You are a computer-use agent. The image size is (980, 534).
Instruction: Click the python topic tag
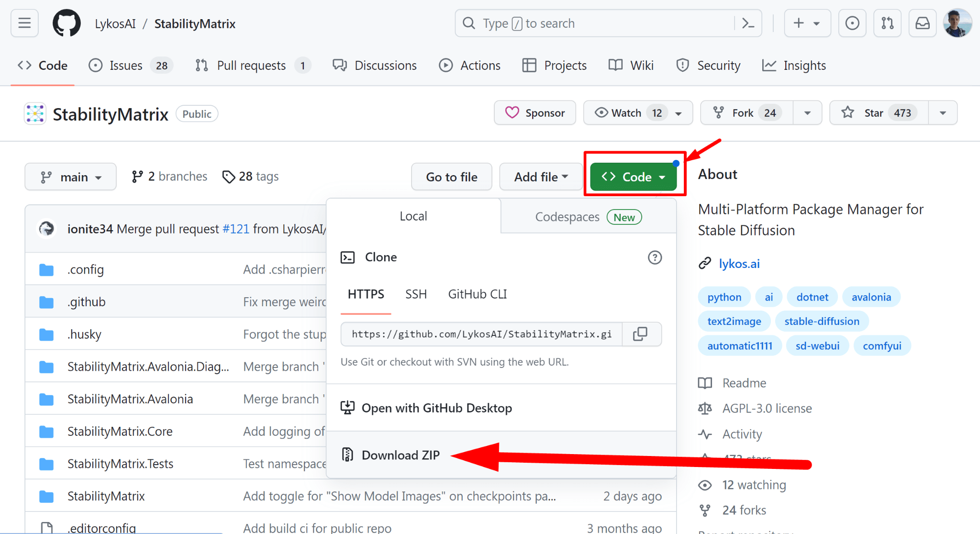(x=724, y=297)
